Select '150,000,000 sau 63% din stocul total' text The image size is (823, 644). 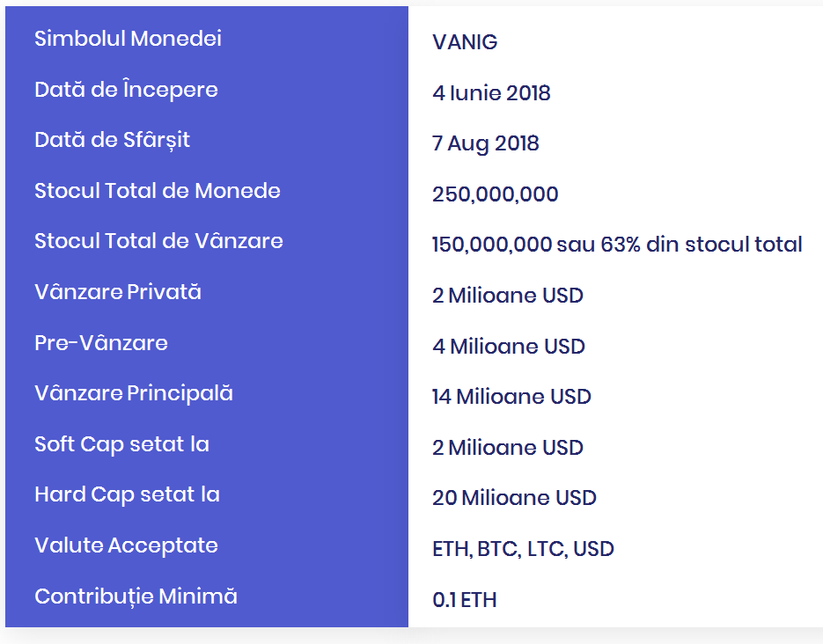pyautogui.click(x=616, y=245)
